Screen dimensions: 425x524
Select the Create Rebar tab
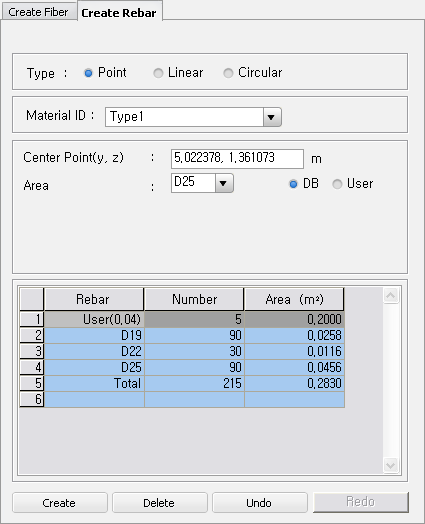pyautogui.click(x=119, y=12)
